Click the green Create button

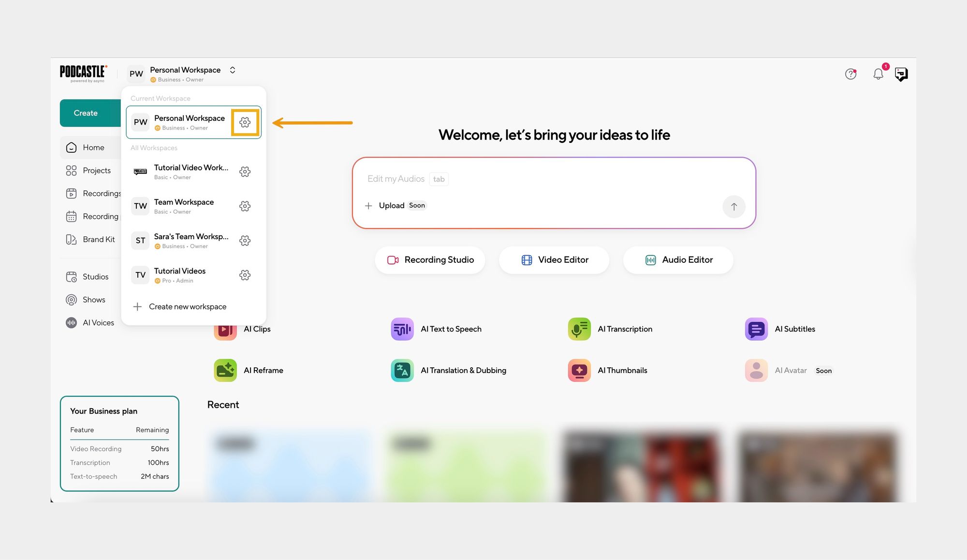click(x=86, y=113)
